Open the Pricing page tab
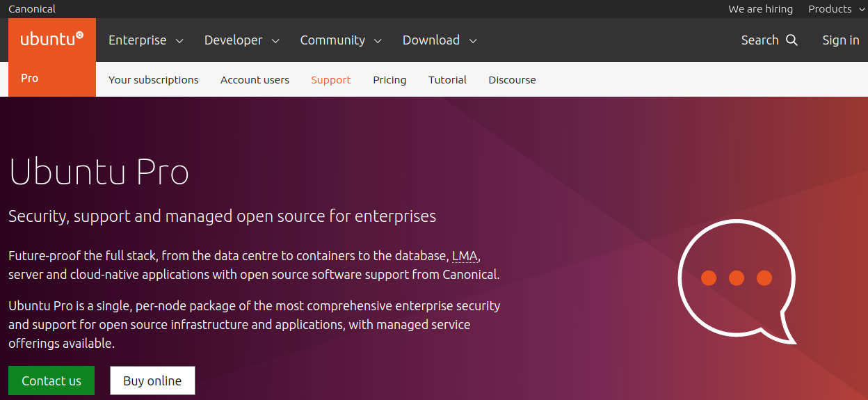The height and width of the screenshot is (400, 868). click(x=389, y=80)
